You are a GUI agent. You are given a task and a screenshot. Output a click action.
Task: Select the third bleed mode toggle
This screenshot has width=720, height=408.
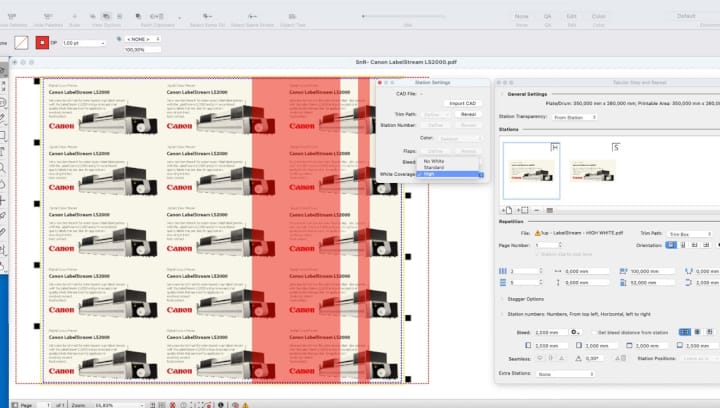click(709, 332)
